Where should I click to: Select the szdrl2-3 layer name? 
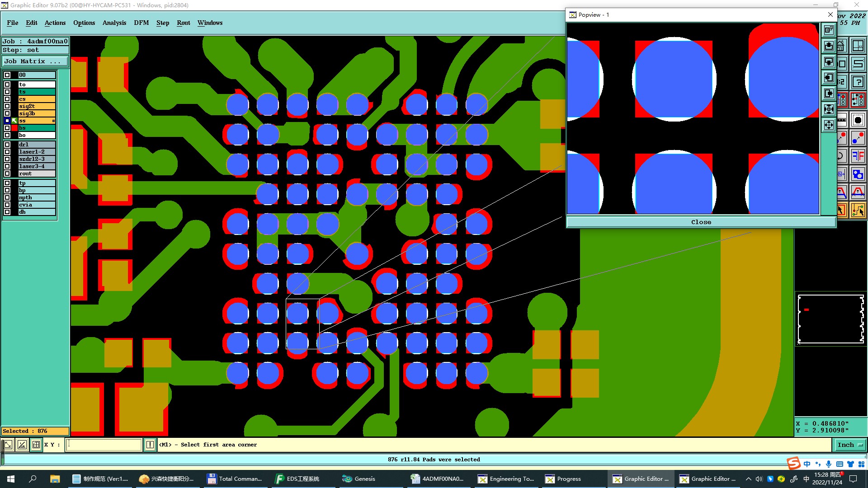[37, 159]
